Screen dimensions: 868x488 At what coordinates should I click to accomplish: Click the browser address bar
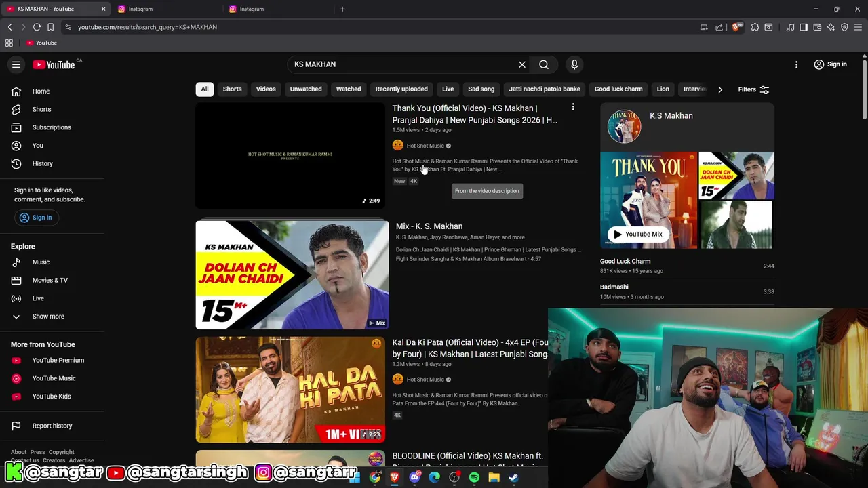380,27
